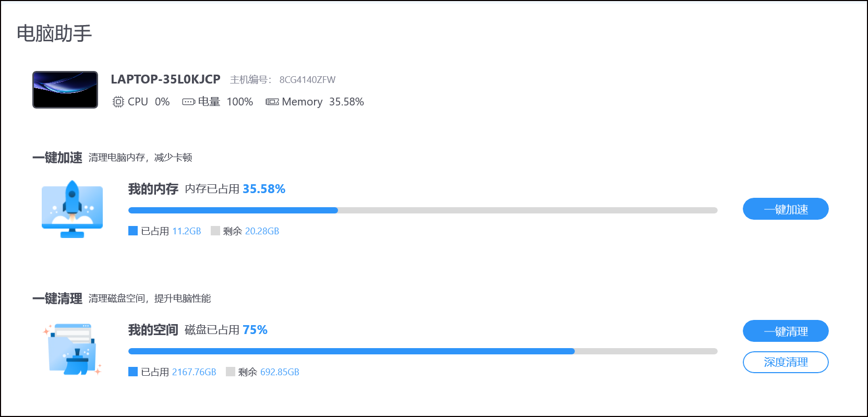
Task: Click the CPU processor icon
Action: coord(118,102)
